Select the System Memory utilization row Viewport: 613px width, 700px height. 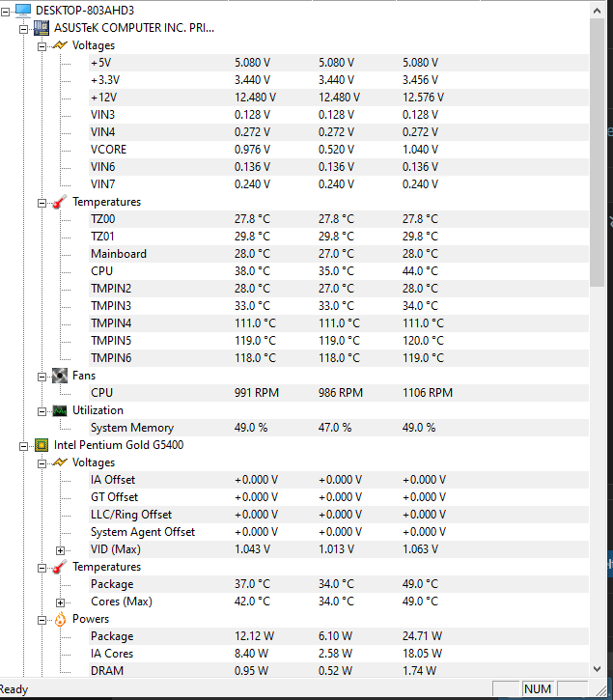(339, 428)
